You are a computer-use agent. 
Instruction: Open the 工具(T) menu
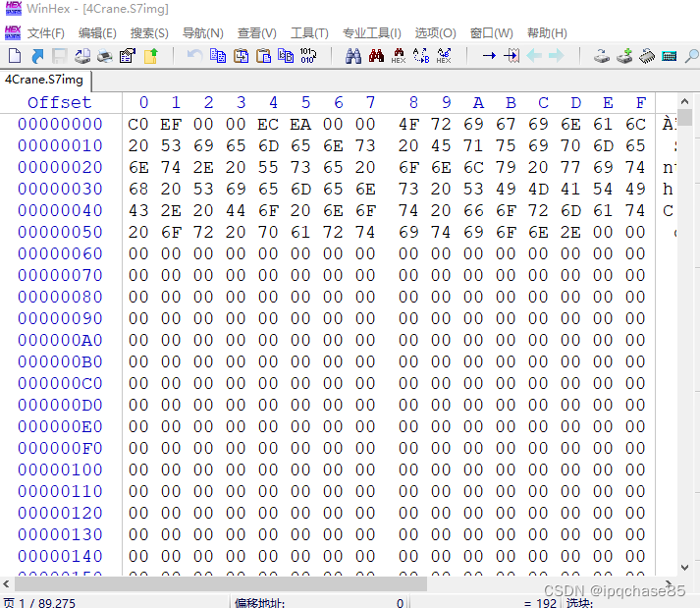click(309, 33)
